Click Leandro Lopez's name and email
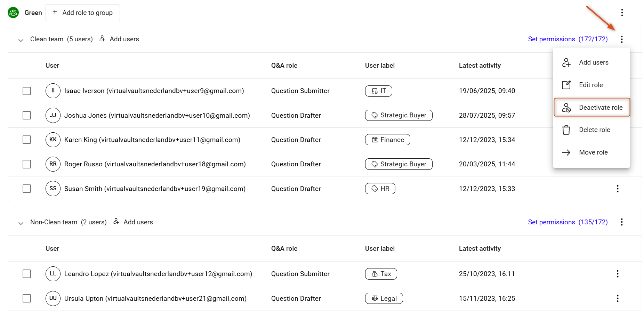This screenshot has width=644, height=315. coord(158,274)
